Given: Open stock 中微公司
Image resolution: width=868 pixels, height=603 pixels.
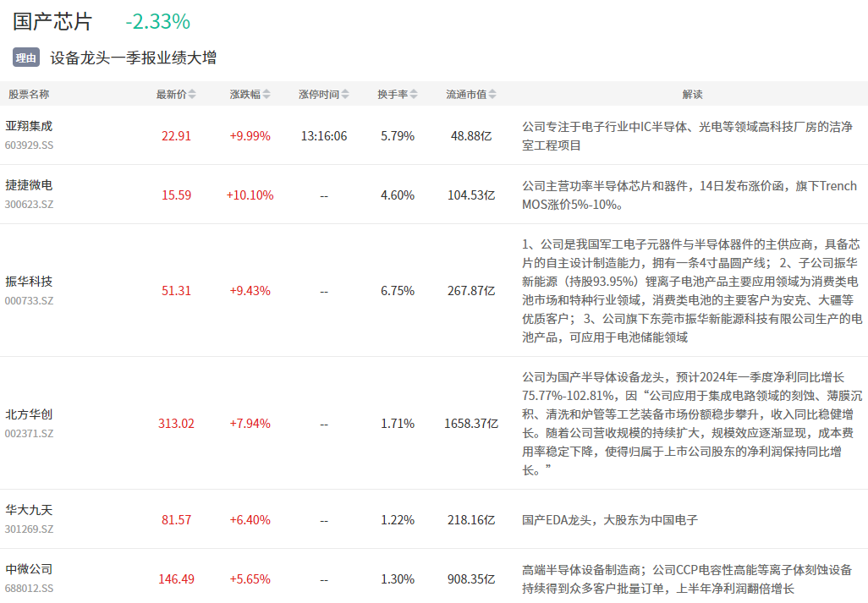Looking at the screenshot, I should pos(29,569).
